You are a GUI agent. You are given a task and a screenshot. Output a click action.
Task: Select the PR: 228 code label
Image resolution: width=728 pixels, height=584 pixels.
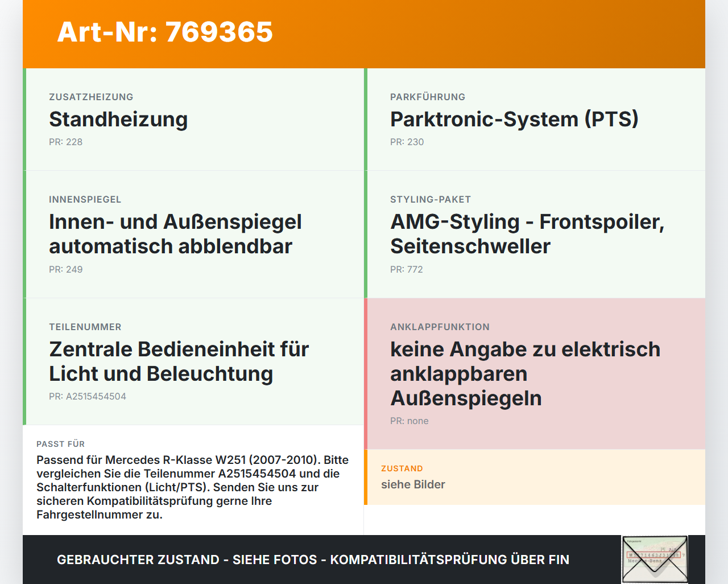pos(65,142)
